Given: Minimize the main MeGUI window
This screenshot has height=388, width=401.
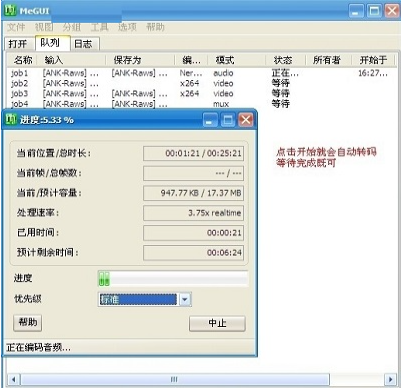Looking at the screenshot, I should pos(356,11).
